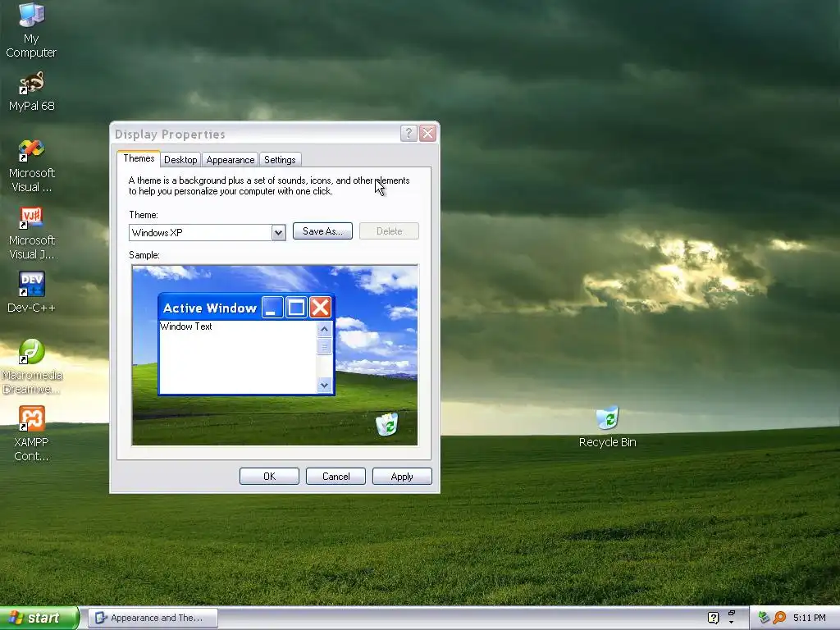The width and height of the screenshot is (840, 630).
Task: Click the Save As button
Action: coord(322,231)
